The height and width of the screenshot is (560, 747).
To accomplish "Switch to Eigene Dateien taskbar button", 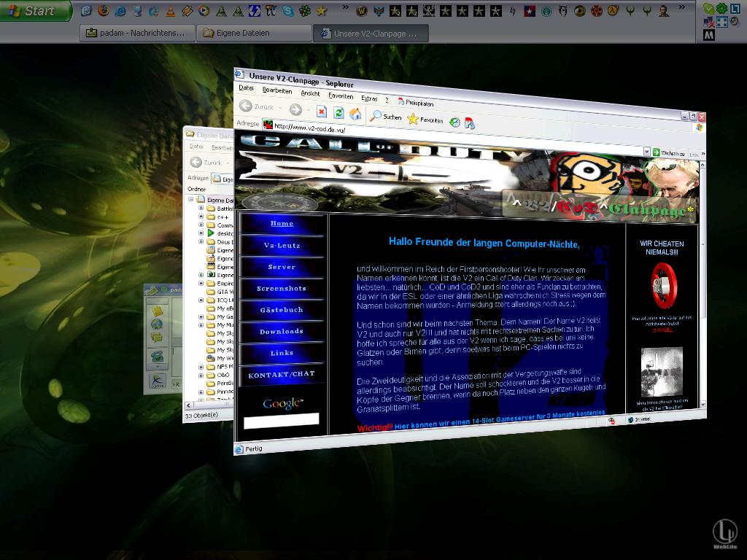I will (x=254, y=33).
